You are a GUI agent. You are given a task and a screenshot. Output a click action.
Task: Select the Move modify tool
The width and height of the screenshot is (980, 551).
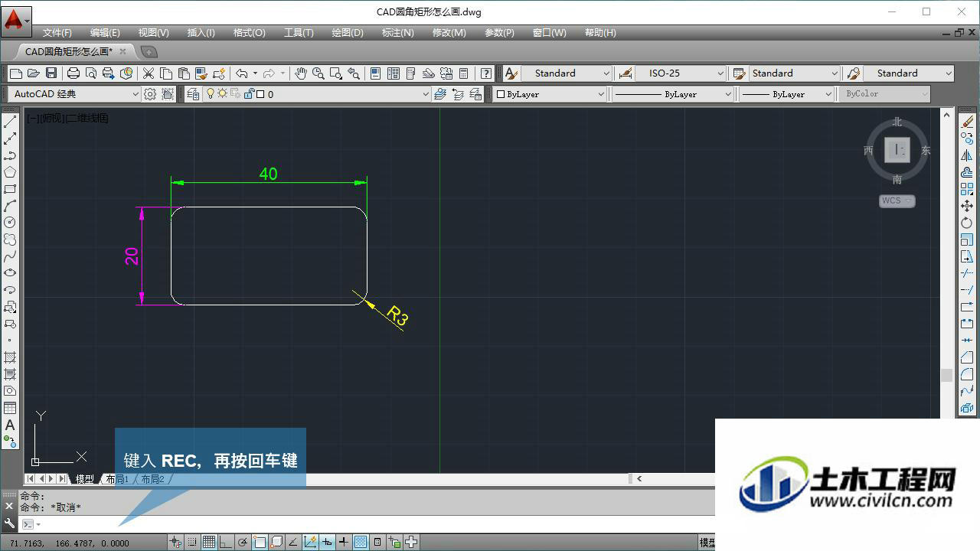coord(967,206)
